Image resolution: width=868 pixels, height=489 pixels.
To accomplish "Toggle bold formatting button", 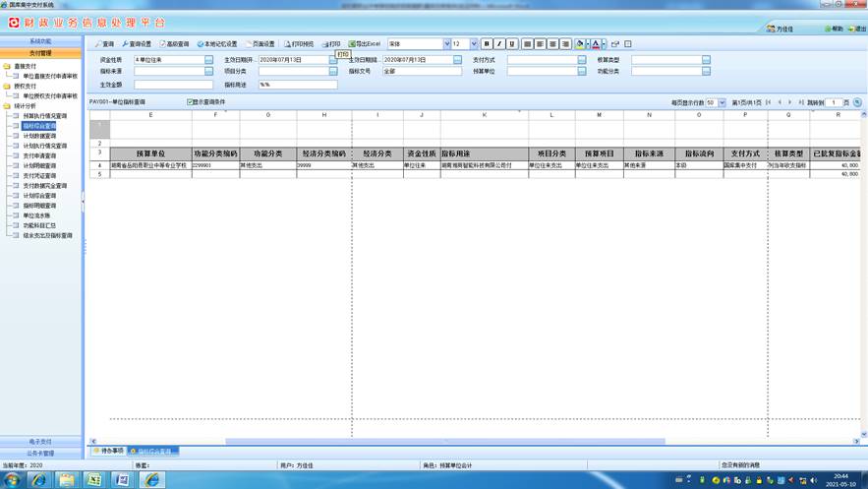I will point(487,43).
